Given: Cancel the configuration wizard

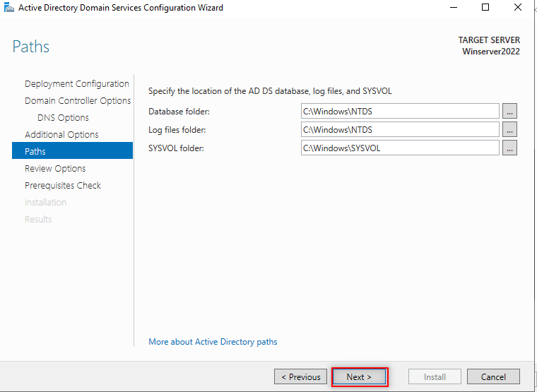Looking at the screenshot, I should point(493,376).
